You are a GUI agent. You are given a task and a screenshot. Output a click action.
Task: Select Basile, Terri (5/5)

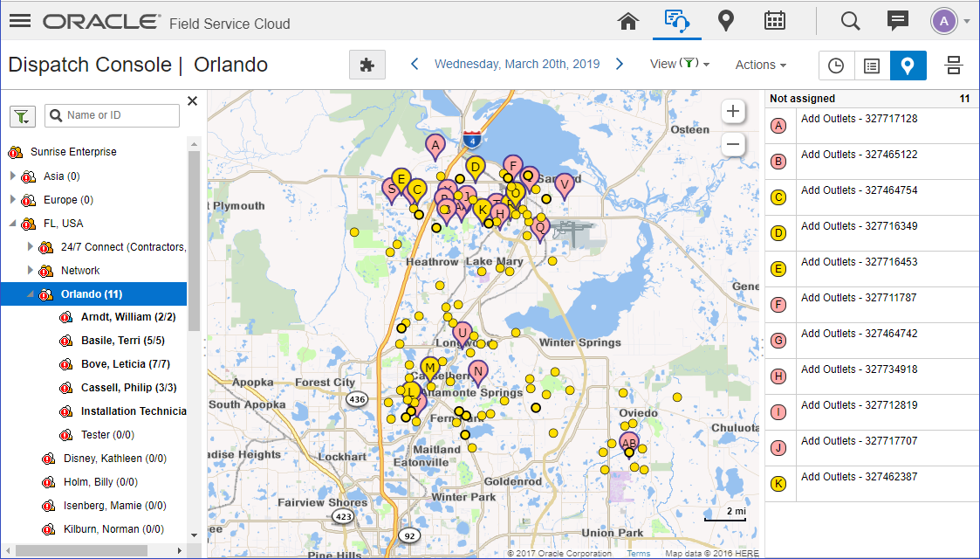[122, 341]
